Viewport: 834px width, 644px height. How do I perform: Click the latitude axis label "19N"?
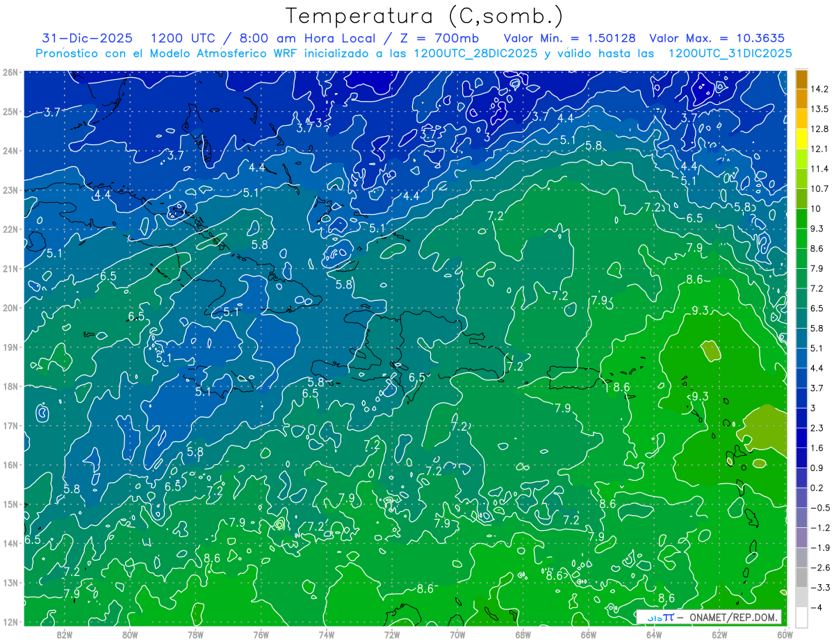coord(10,347)
